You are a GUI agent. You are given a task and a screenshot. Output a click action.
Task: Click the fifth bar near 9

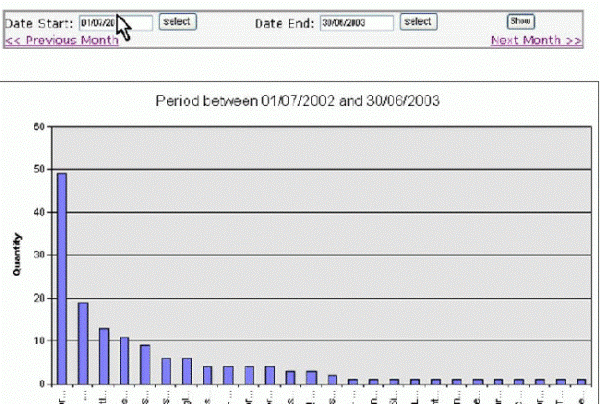coord(145,364)
